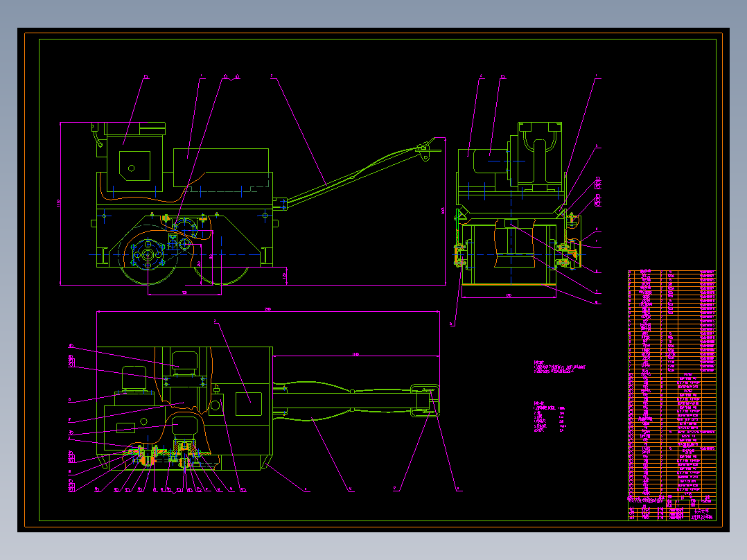Select the exciter flange above the drum hub
The height and width of the screenshot is (560, 747).
click(185, 228)
